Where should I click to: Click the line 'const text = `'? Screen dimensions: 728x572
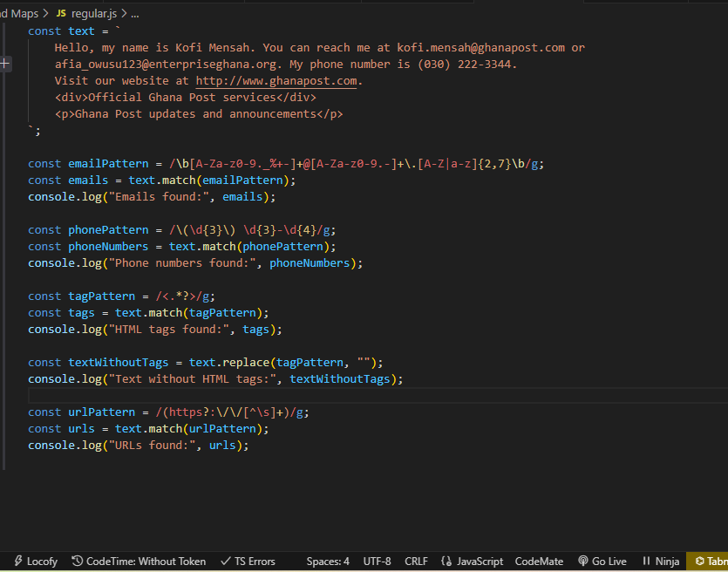pyautogui.click(x=74, y=31)
